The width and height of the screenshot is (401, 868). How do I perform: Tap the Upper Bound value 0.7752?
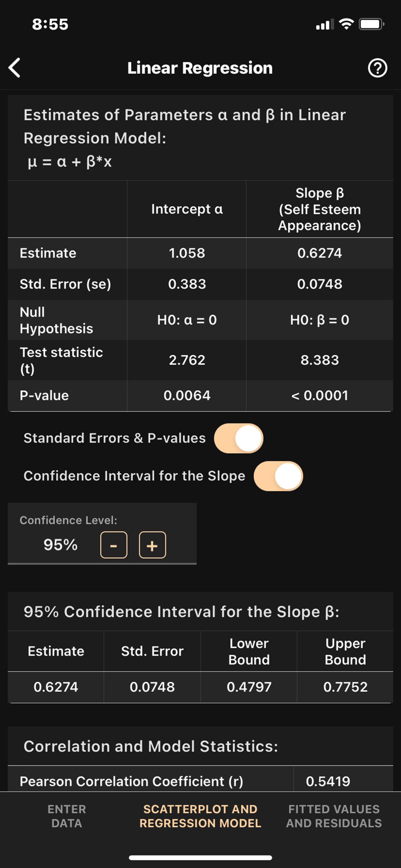tap(345, 687)
